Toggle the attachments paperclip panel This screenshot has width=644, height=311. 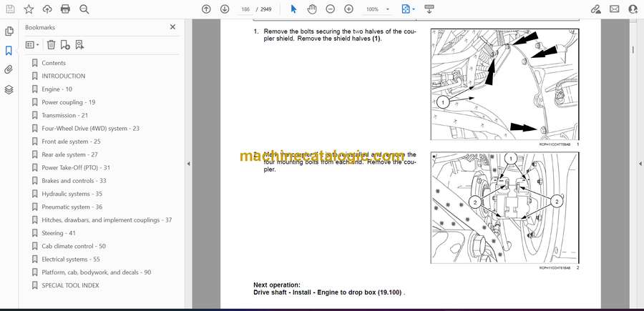[x=9, y=70]
